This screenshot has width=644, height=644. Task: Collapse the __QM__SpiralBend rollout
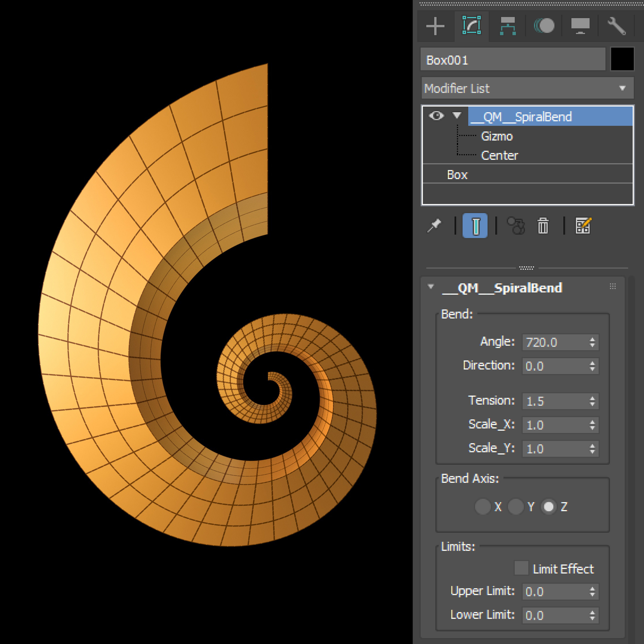click(x=431, y=286)
